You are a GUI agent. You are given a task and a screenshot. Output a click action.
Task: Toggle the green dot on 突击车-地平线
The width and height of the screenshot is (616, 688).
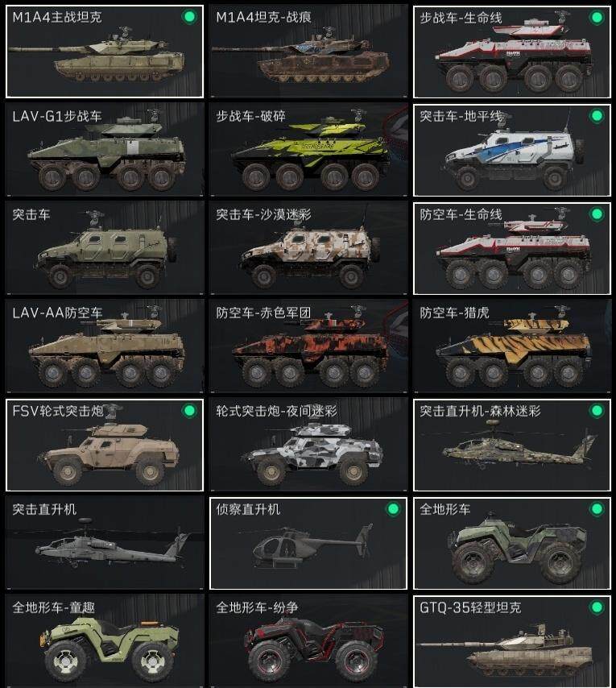click(597, 116)
